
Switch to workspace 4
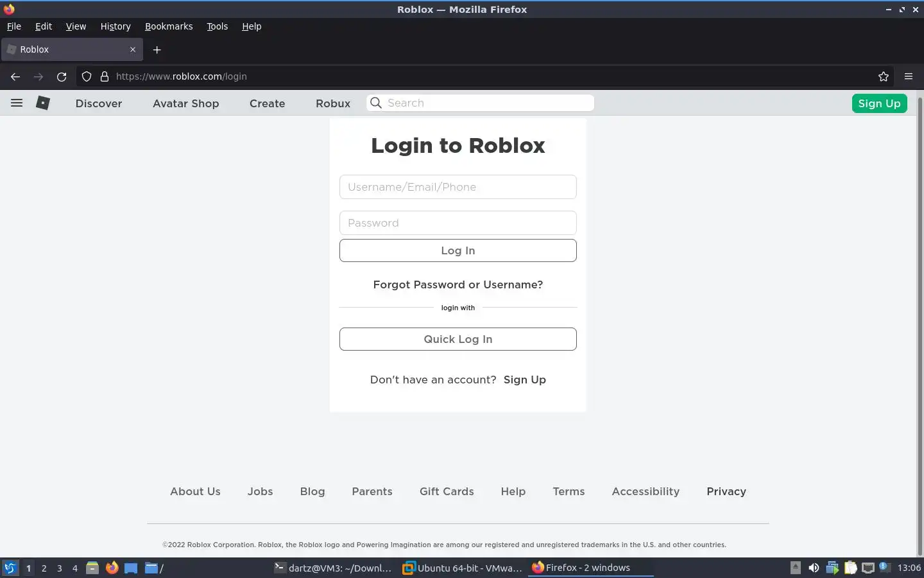tap(75, 568)
